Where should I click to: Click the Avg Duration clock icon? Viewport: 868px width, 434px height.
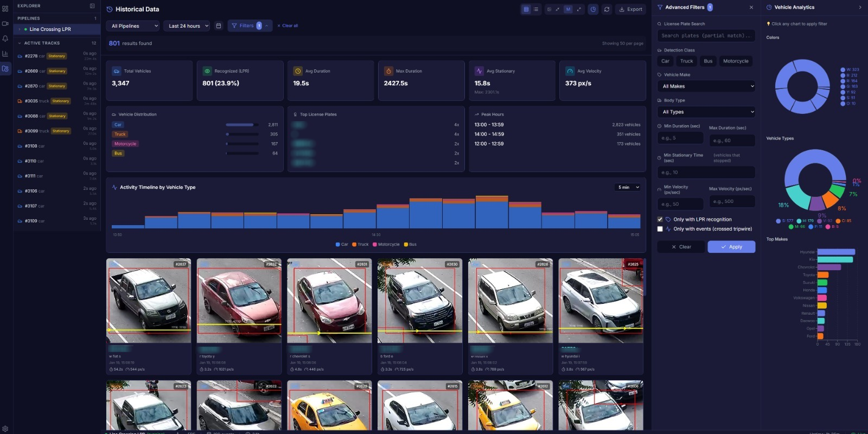[x=298, y=71]
